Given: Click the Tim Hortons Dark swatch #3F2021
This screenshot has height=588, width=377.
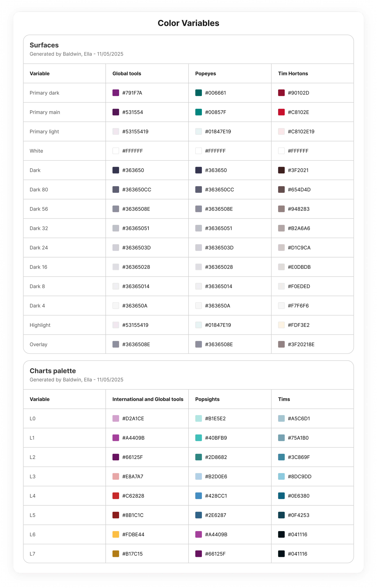Looking at the screenshot, I should [281, 170].
